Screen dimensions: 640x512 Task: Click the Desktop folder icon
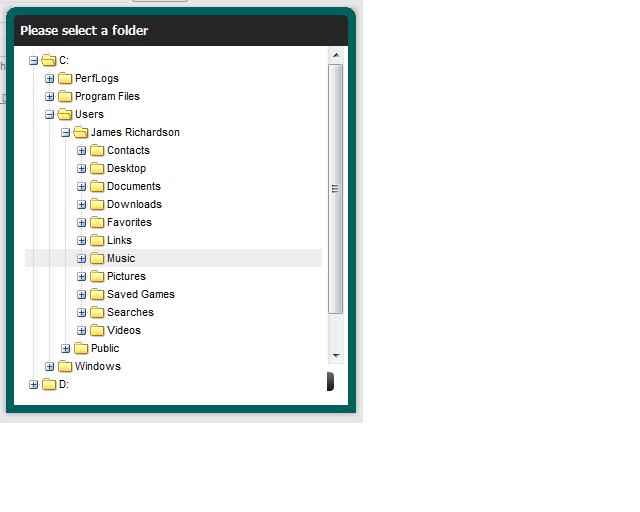pyautogui.click(x=97, y=168)
